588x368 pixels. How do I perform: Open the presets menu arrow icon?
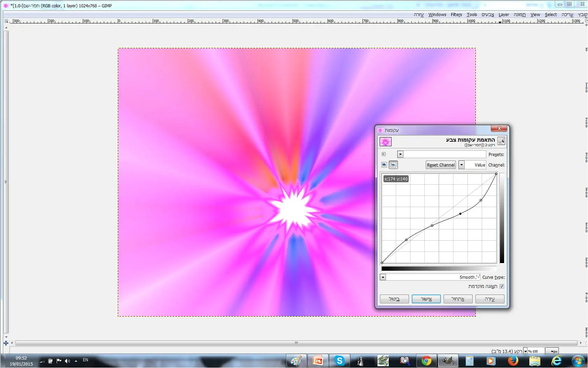[x=383, y=154]
